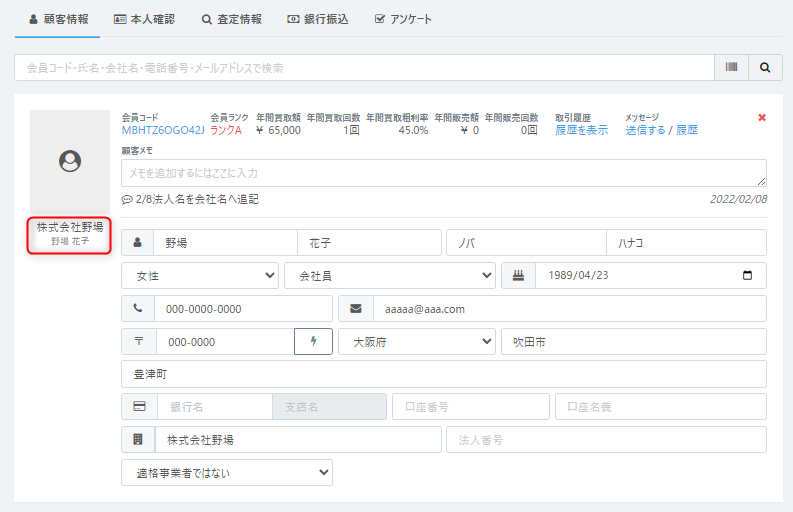Click the member code link MBHTZ6OGO42J

pyautogui.click(x=163, y=131)
